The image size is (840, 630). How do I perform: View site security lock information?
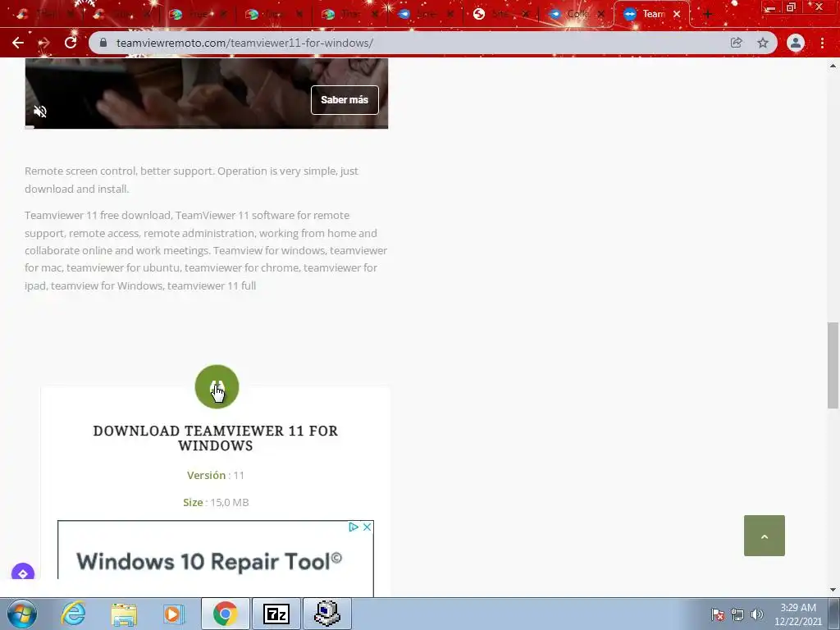104,43
